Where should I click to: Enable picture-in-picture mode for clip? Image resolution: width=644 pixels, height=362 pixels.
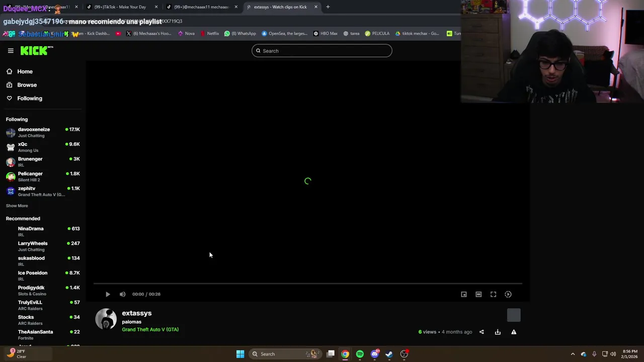coord(464,294)
